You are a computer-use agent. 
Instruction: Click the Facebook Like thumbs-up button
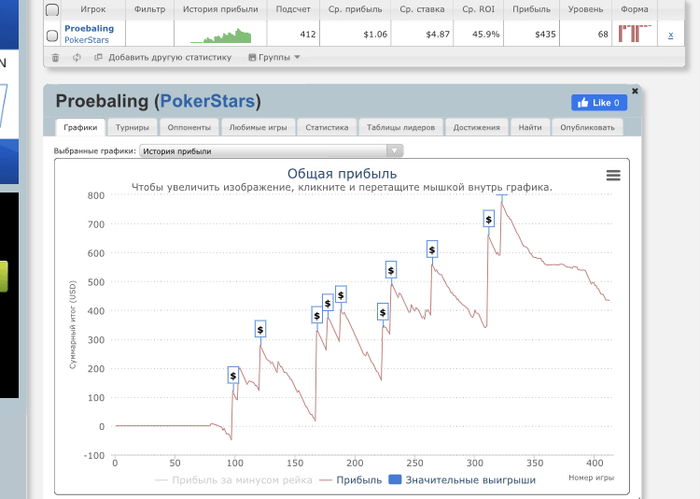(x=599, y=103)
